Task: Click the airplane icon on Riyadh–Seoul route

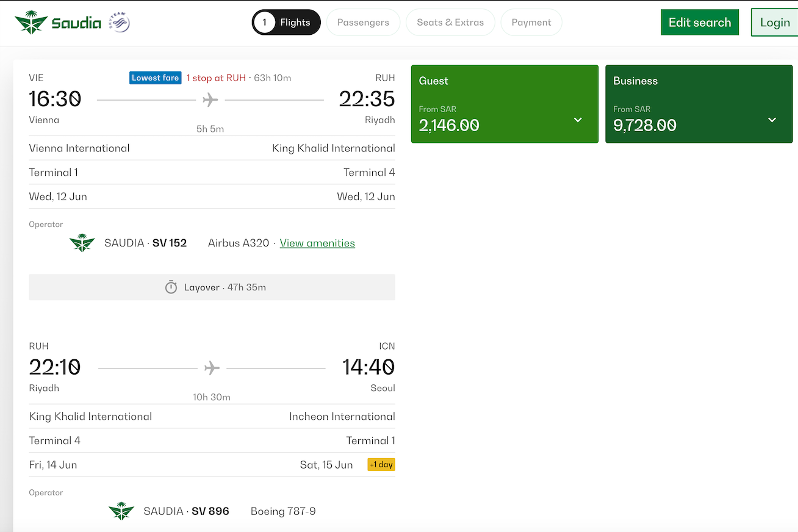Action: click(x=212, y=368)
